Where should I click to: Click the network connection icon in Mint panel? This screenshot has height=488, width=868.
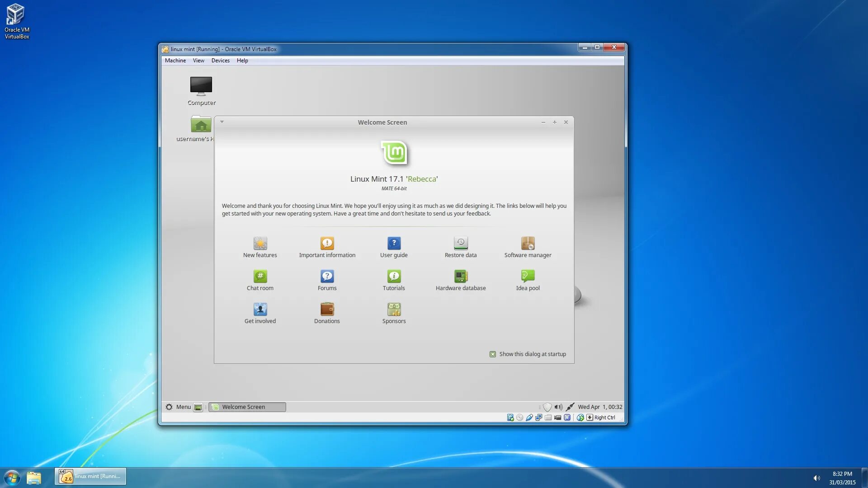click(570, 407)
